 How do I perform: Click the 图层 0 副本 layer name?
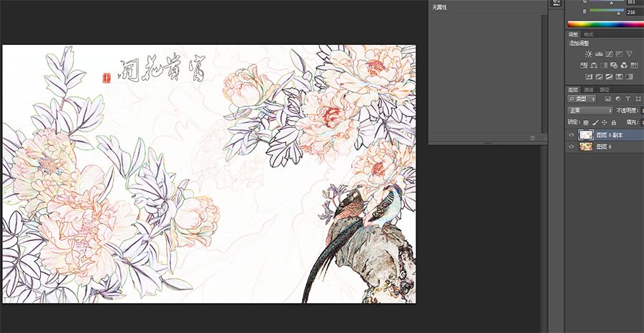[x=610, y=135]
